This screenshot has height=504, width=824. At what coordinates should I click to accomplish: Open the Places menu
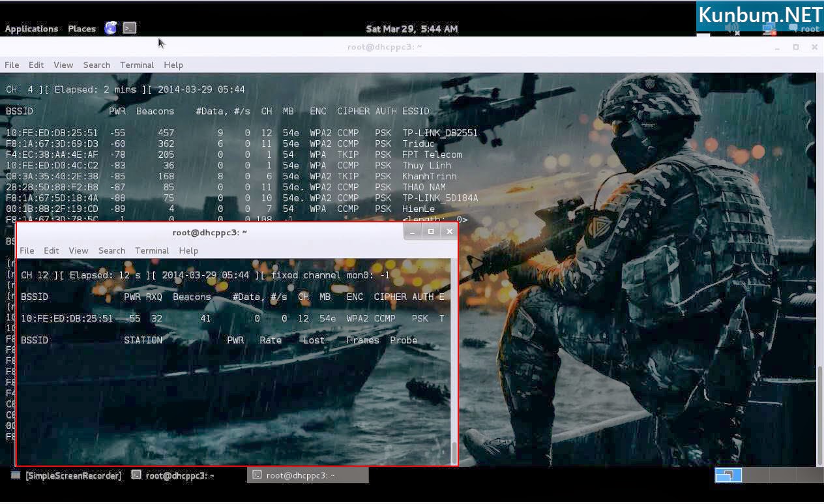pos(81,28)
